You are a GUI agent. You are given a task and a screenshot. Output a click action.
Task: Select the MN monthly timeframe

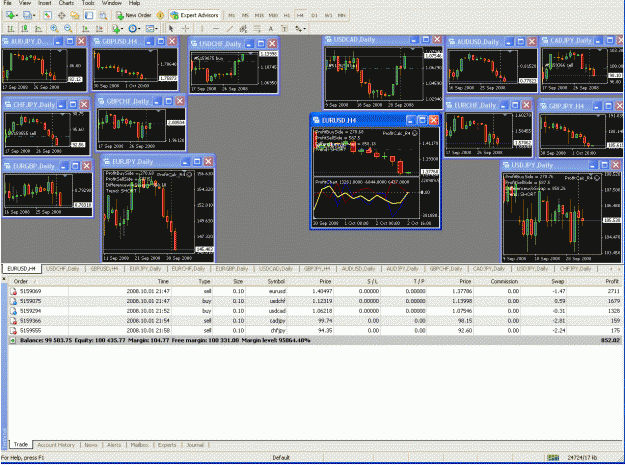click(342, 16)
